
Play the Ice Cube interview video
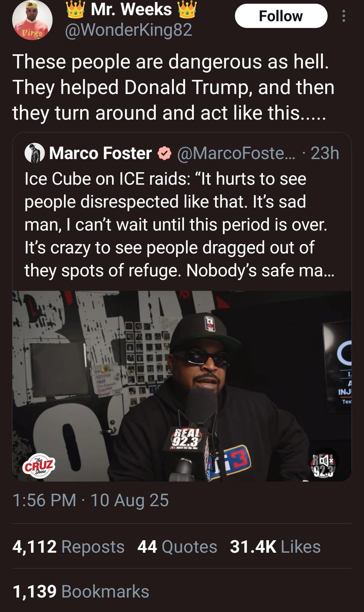(x=182, y=386)
